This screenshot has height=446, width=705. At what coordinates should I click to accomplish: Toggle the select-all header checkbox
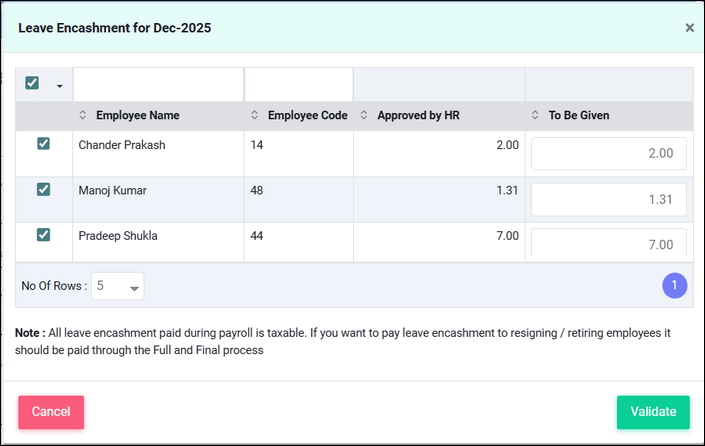click(x=32, y=83)
